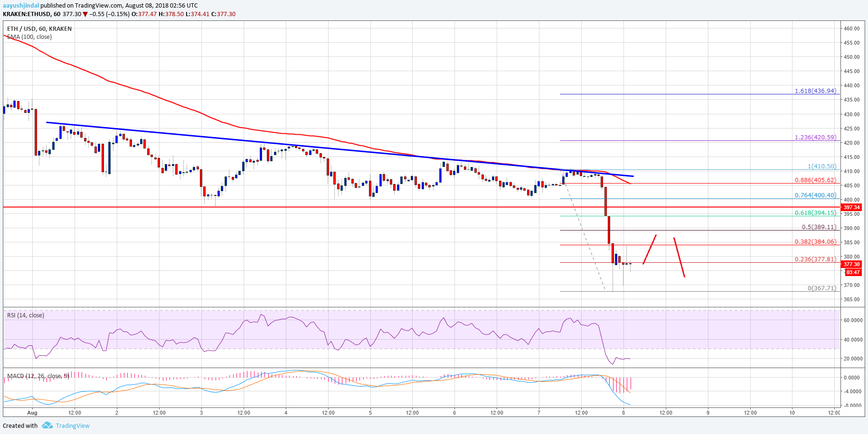Click the date 3 label on time axis
The height and width of the screenshot is (434, 868).
tap(201, 413)
